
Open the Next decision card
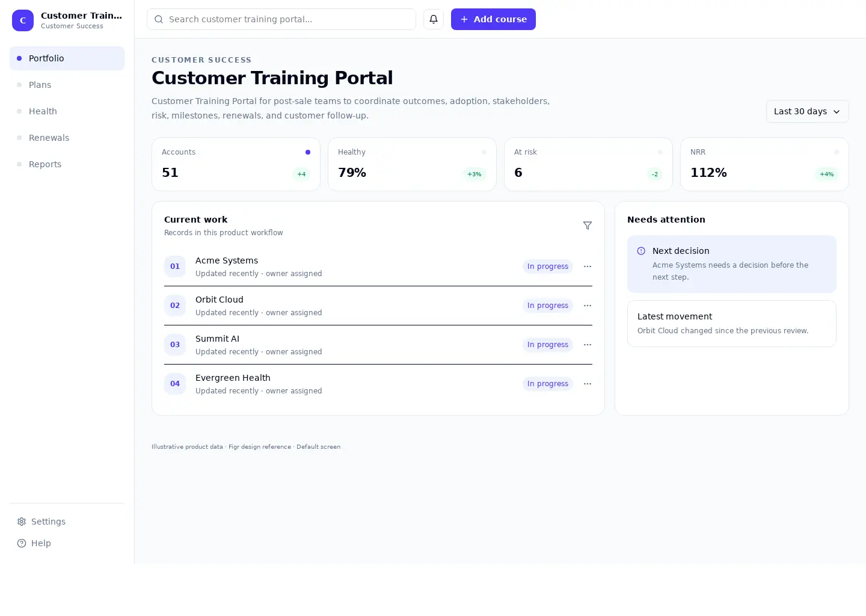pyautogui.click(x=732, y=264)
